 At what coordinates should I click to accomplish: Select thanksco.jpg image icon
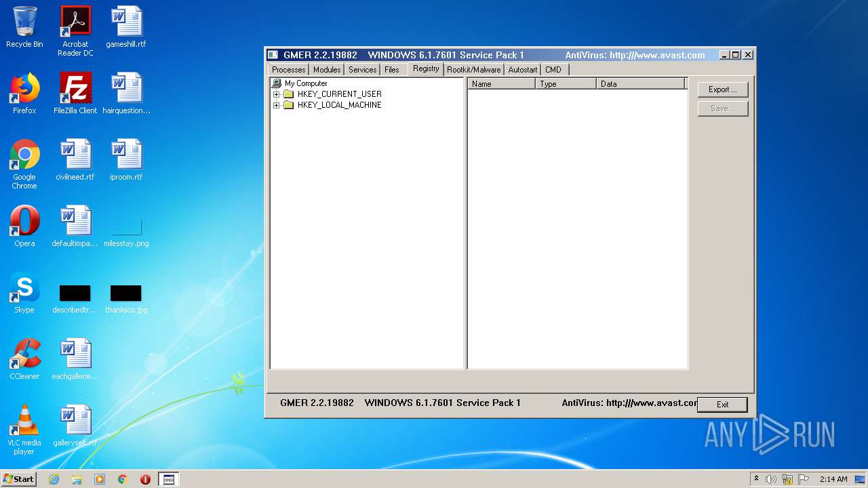point(126,298)
